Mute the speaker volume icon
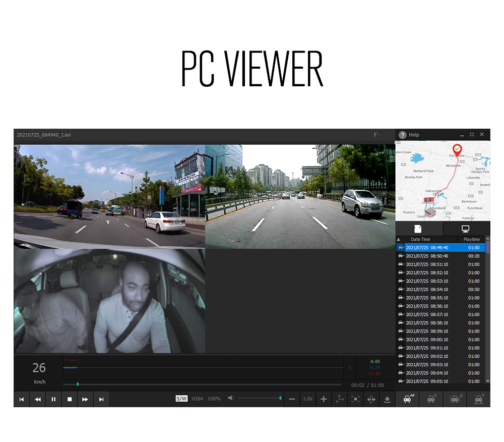 (x=231, y=398)
